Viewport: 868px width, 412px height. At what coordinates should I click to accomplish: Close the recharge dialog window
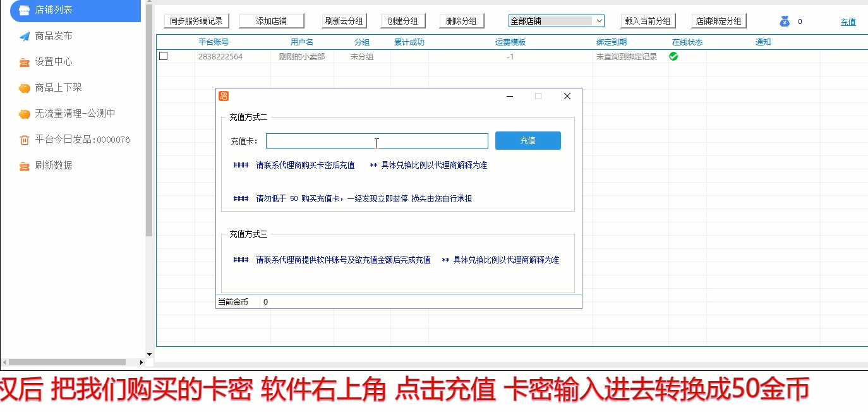pos(567,96)
